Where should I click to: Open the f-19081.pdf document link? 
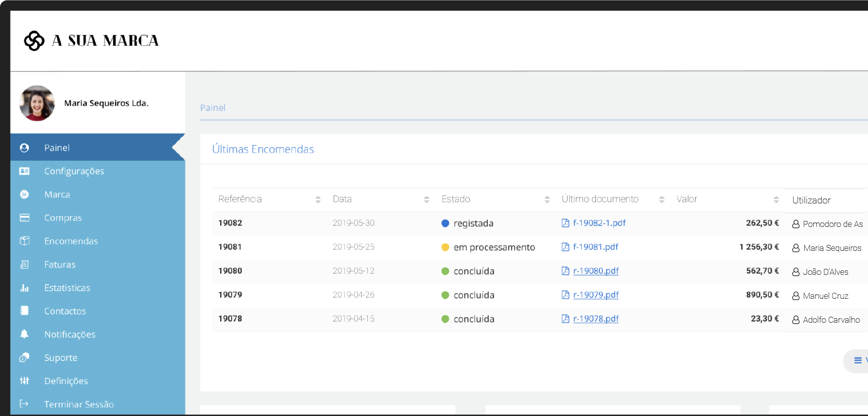[595, 247]
